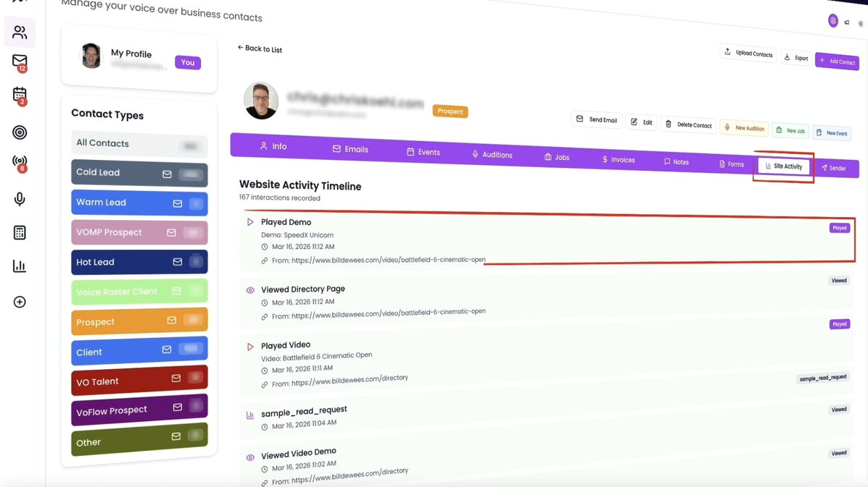Open the Contacts icon in the left sidebar
The width and height of the screenshot is (868, 487).
click(x=20, y=33)
